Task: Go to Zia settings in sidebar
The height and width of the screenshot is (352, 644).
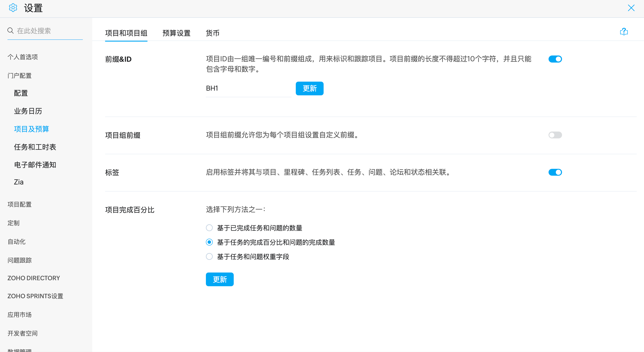Action: (x=19, y=182)
